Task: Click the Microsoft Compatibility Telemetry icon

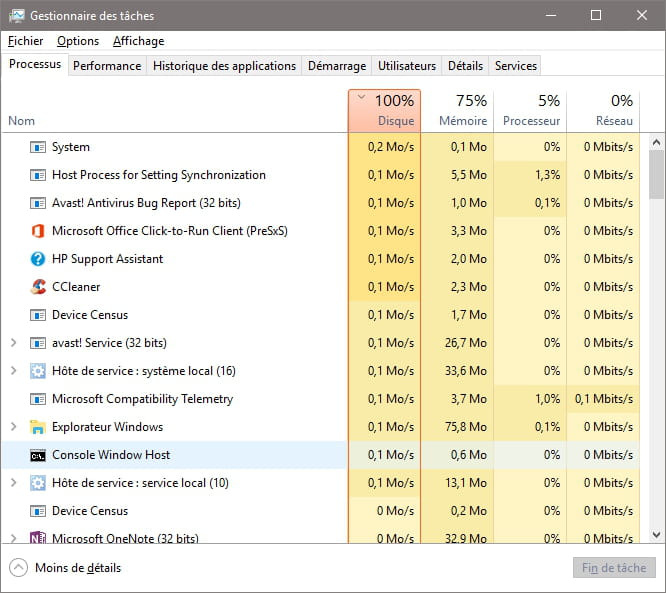Action: pos(38,399)
